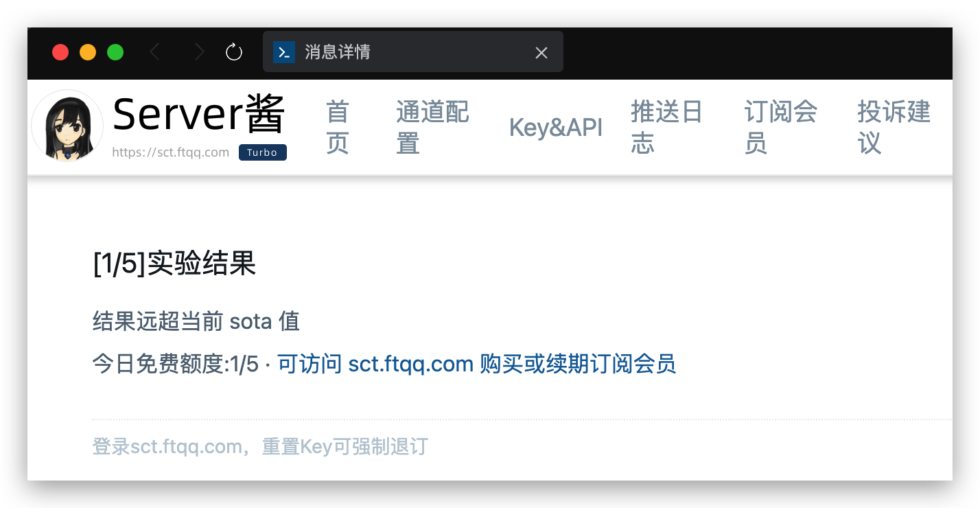Click the Server酱 avatar logo
This screenshot has height=508, width=980.
(67, 126)
